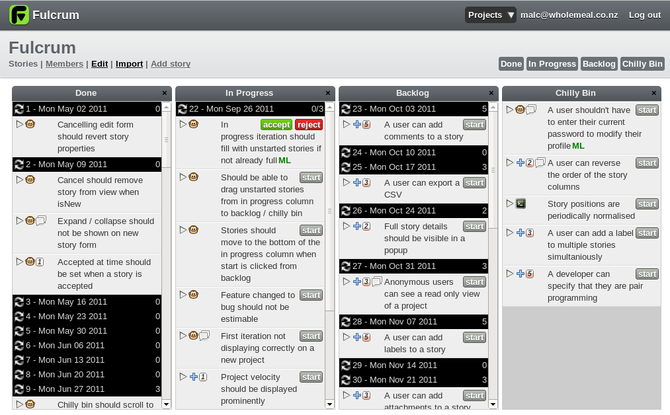The image size is (670, 415).
Task: Click the feature plus icon on 'A user can add a label to multiple stories'
Action: tap(520, 233)
